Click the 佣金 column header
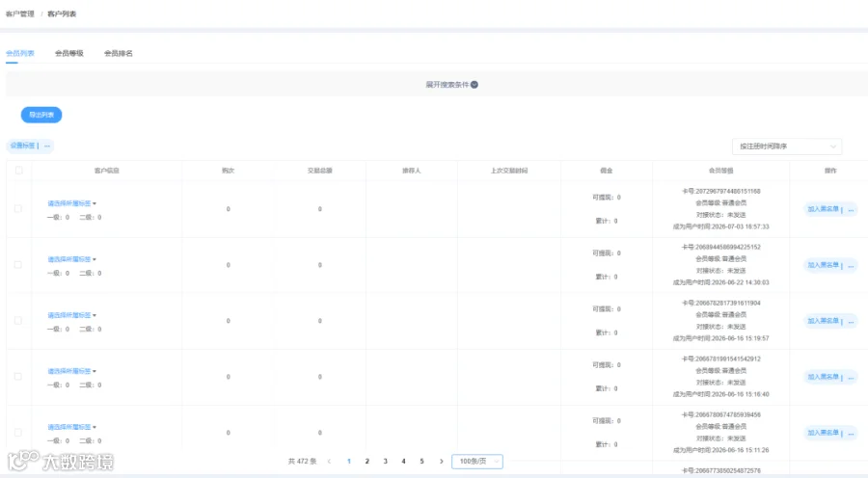 (x=607, y=171)
